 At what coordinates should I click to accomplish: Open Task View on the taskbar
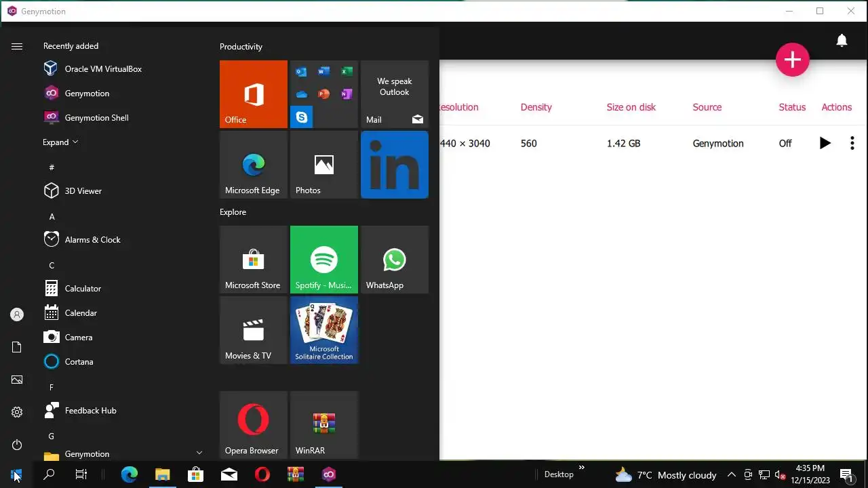coord(81,474)
